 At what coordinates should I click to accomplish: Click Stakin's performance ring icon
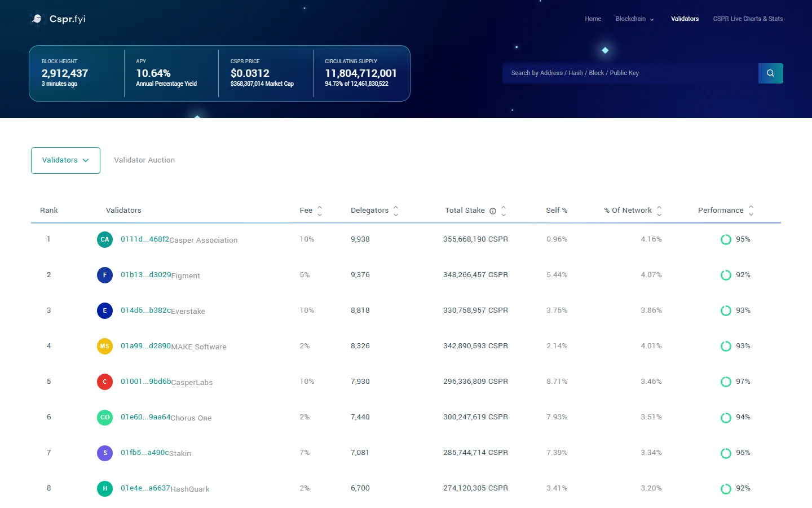(726, 453)
